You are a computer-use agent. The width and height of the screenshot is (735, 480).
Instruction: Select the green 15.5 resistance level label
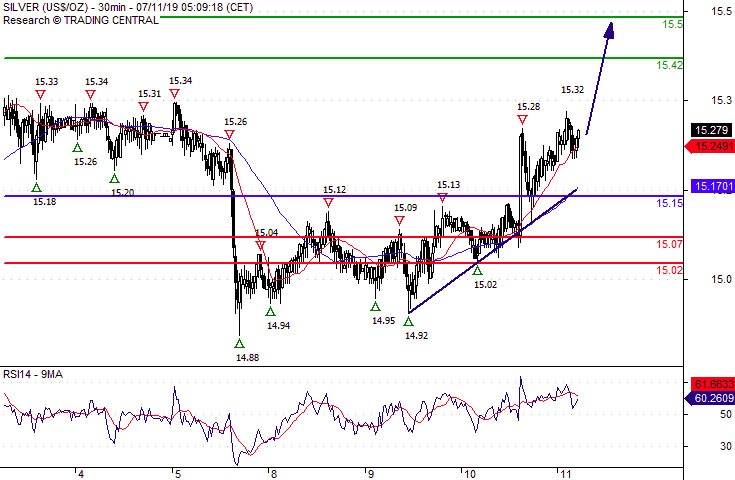tap(672, 24)
